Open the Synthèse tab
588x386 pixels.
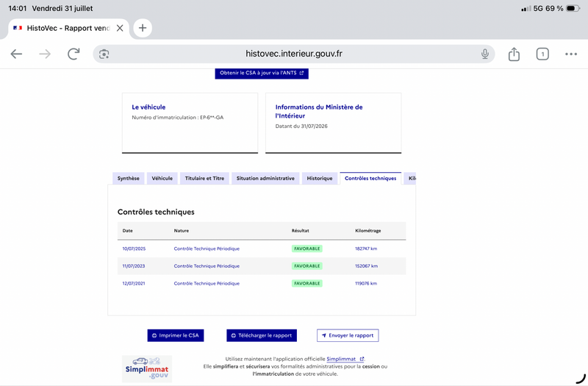pyautogui.click(x=128, y=178)
